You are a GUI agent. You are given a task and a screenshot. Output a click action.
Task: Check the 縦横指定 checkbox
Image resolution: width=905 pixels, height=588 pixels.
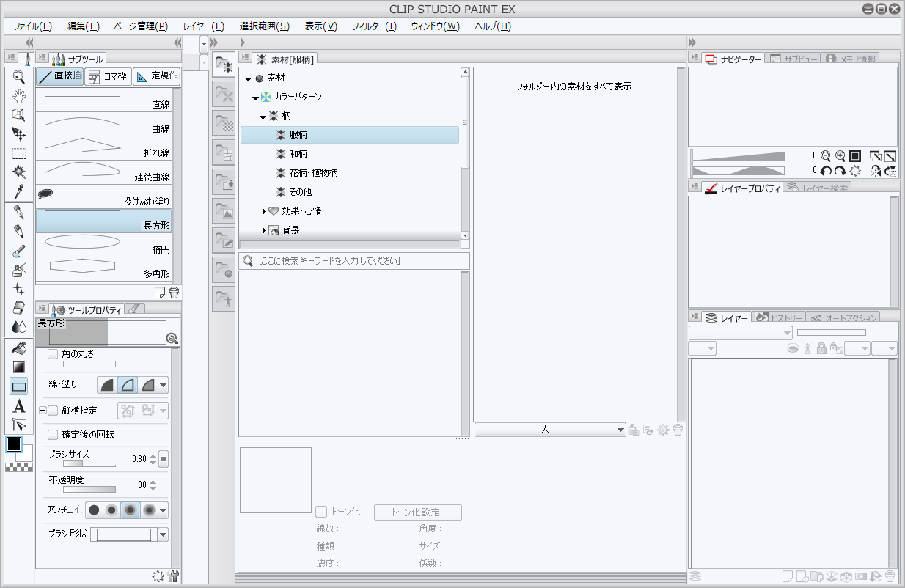click(53, 411)
